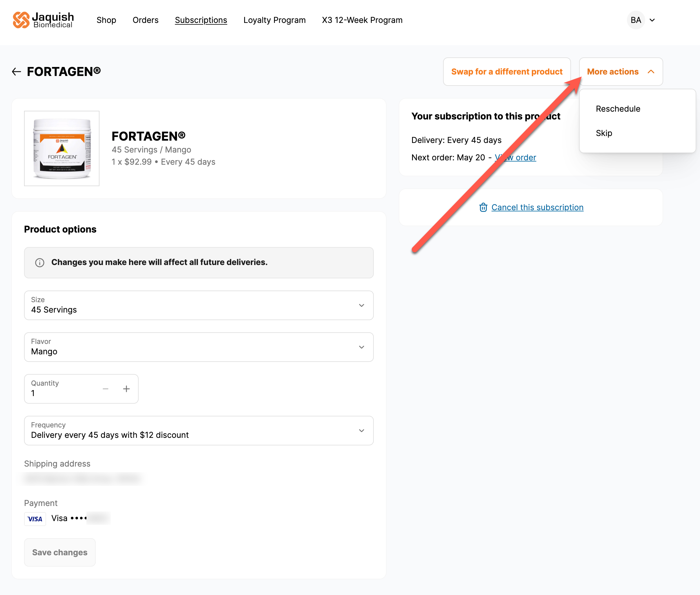
Task: Click the "45 Servings / Mango" text
Action: [151, 150]
